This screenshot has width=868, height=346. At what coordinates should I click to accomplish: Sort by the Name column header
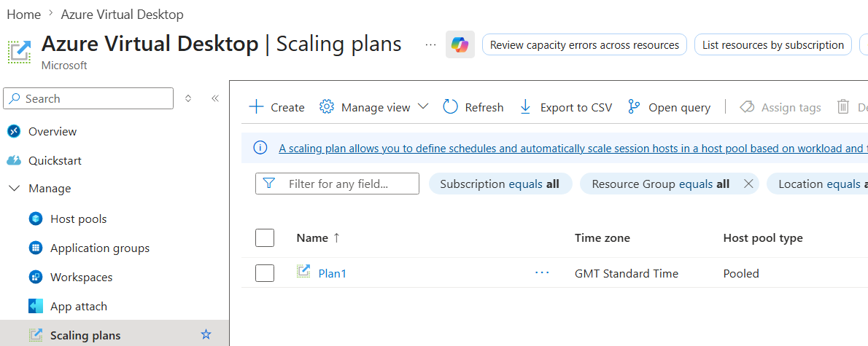click(x=318, y=237)
